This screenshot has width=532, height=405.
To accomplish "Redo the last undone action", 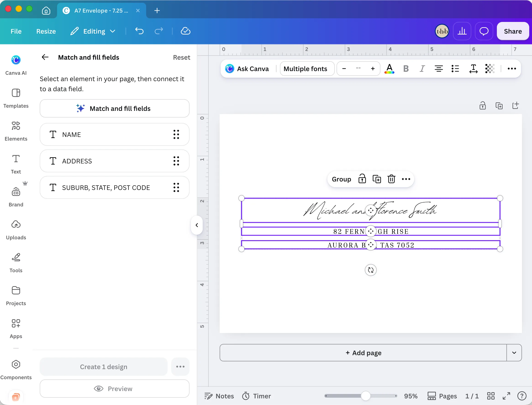I will [x=159, y=31].
